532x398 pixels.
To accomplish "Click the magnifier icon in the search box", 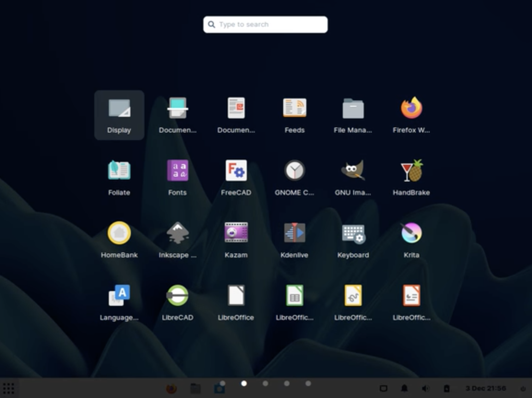I will pyautogui.click(x=212, y=24).
